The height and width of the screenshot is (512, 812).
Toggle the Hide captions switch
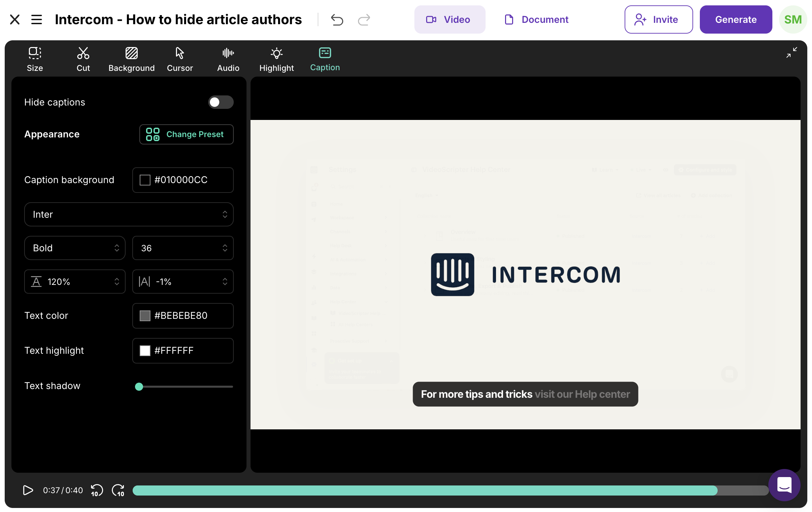pos(221,102)
